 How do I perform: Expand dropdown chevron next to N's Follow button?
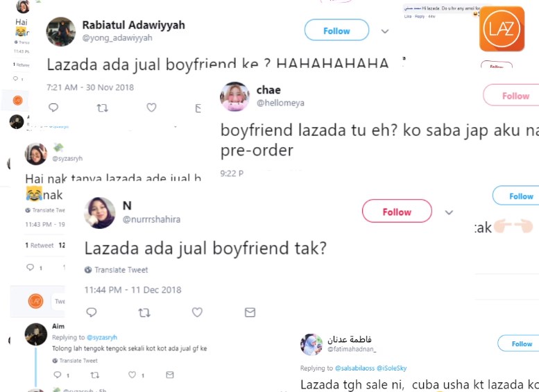click(449, 212)
